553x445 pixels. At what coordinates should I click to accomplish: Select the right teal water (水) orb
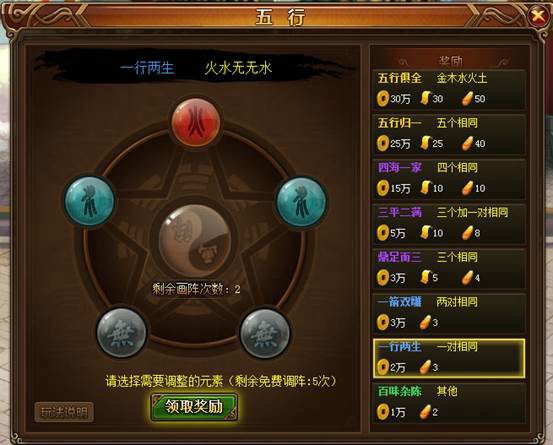coord(301,202)
